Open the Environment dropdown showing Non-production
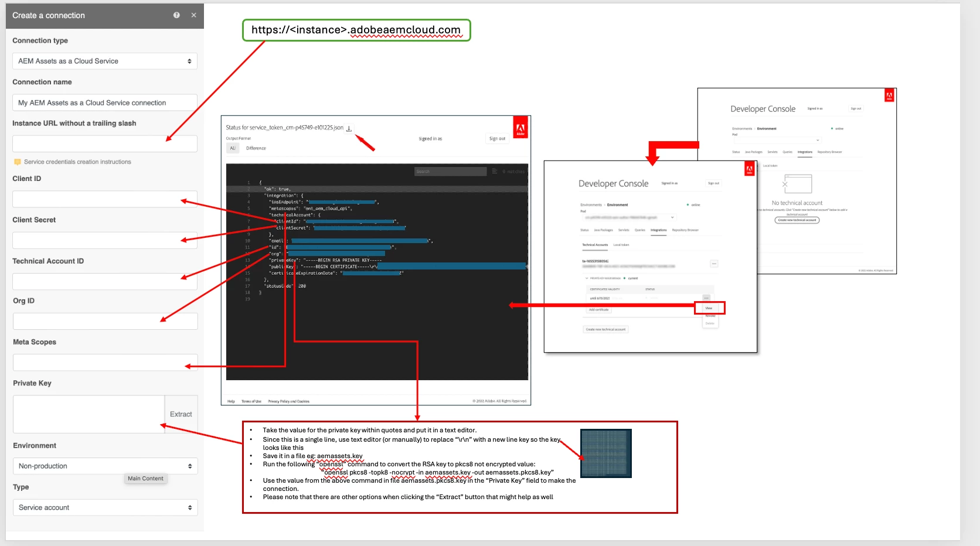Screen dimensions: 980x546 pos(105,466)
